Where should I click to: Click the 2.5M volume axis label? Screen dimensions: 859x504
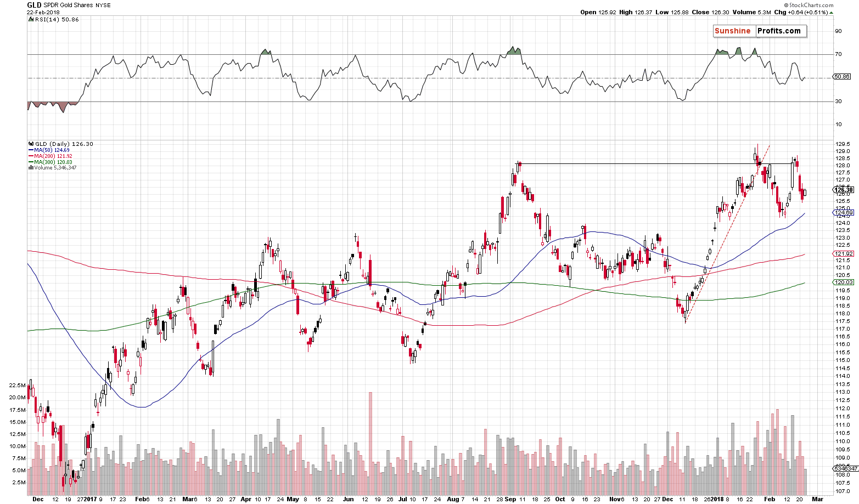(19, 482)
